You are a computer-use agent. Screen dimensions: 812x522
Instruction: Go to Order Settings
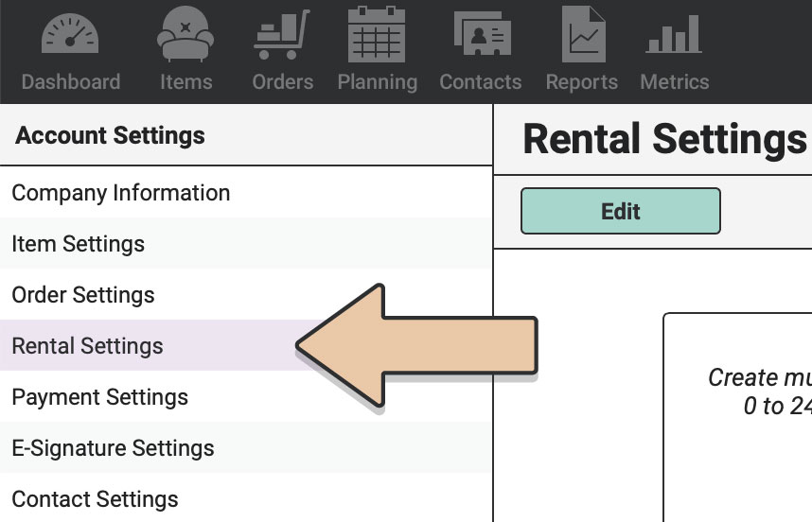(x=246, y=295)
